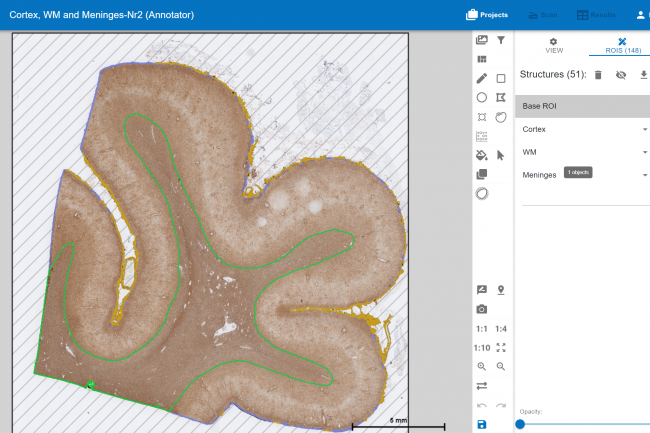Click the filter funnel icon
Image resolution: width=650 pixels, height=433 pixels.
coord(501,40)
